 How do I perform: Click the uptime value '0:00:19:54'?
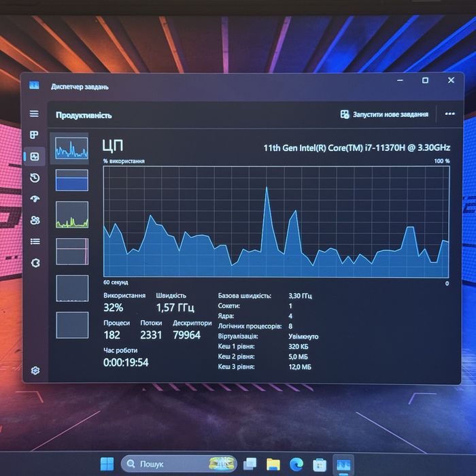pos(126,362)
